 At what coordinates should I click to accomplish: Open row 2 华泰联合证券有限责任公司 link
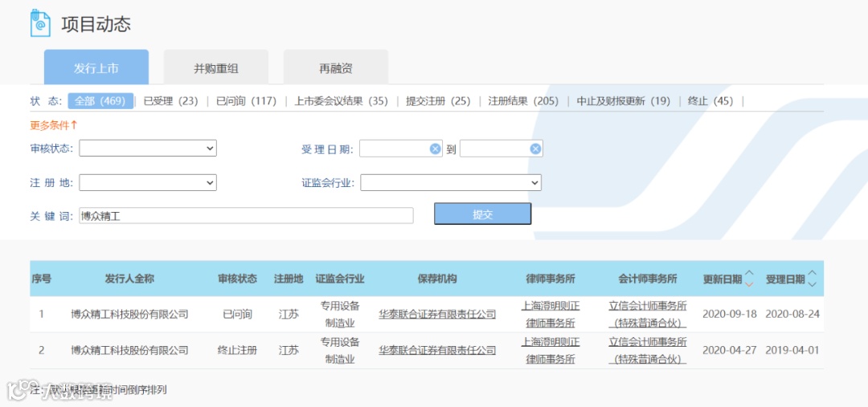pos(437,350)
